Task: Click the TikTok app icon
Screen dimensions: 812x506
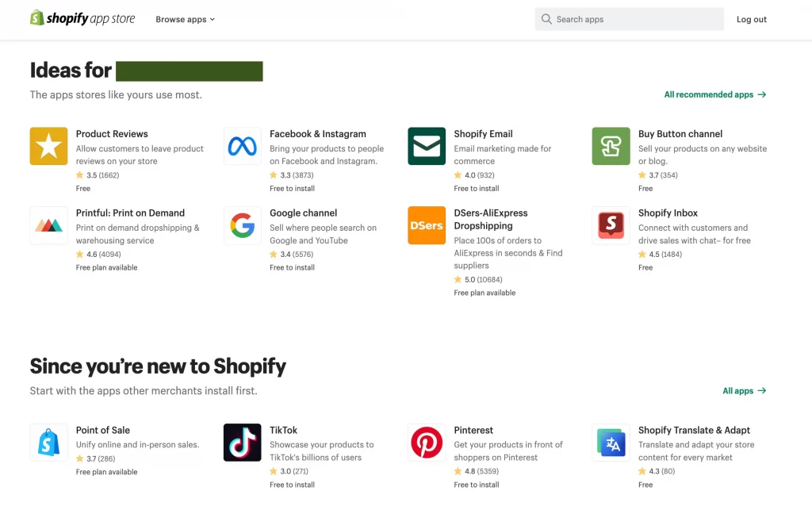Action: click(x=243, y=443)
